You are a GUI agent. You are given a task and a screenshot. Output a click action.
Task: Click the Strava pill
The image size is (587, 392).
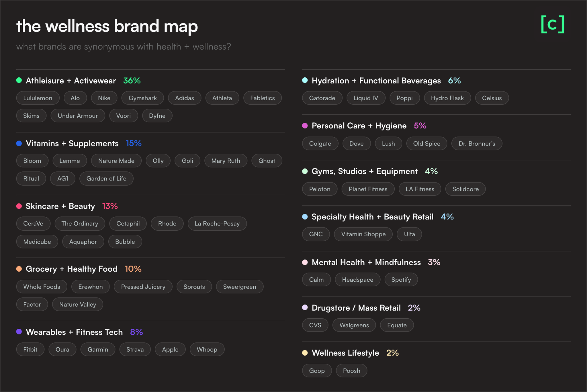[135, 349]
